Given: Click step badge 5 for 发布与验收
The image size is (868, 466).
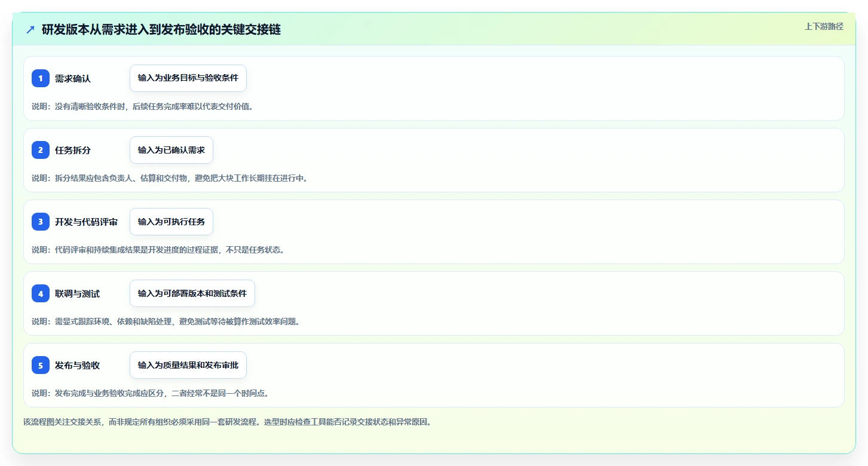Looking at the screenshot, I should 41,365.
